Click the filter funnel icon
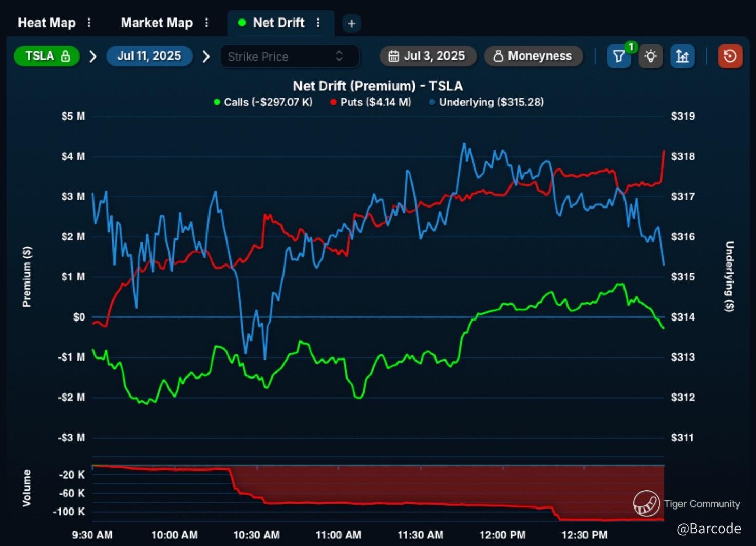This screenshot has width=756, height=546. tap(618, 57)
